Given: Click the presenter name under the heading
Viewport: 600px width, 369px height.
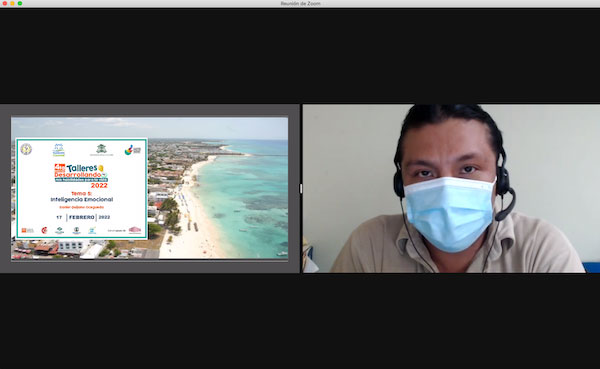Looking at the screenshot, I should click(82, 207).
